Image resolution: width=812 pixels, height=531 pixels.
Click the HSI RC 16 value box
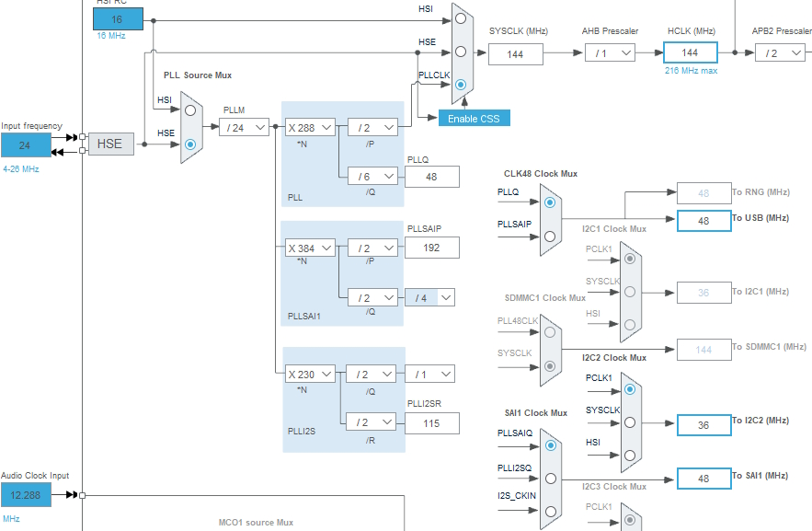118,19
